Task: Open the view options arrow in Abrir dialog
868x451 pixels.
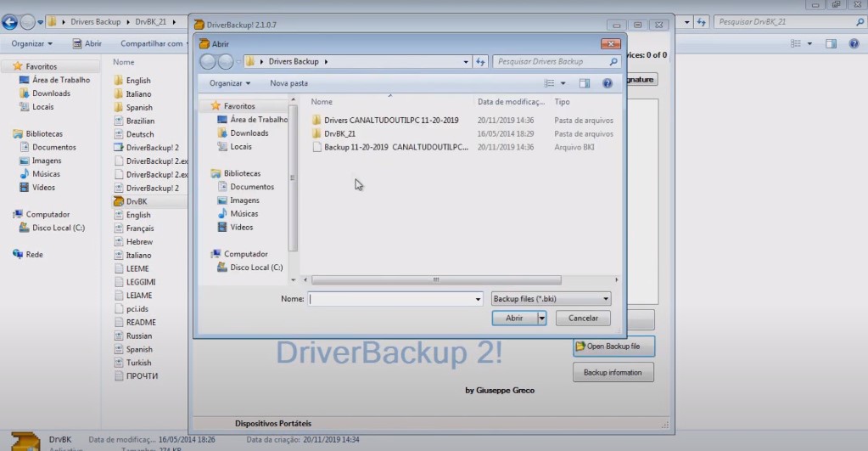Action: point(563,83)
